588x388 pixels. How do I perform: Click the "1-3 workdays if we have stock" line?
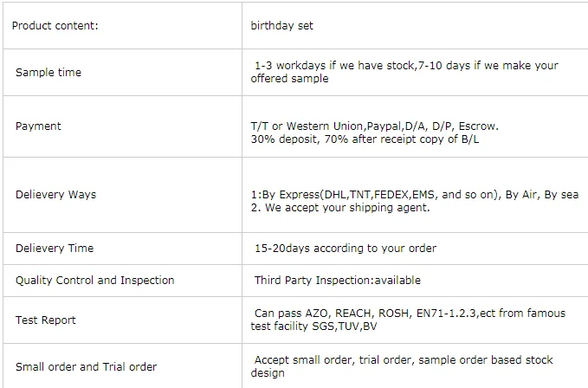406,66
